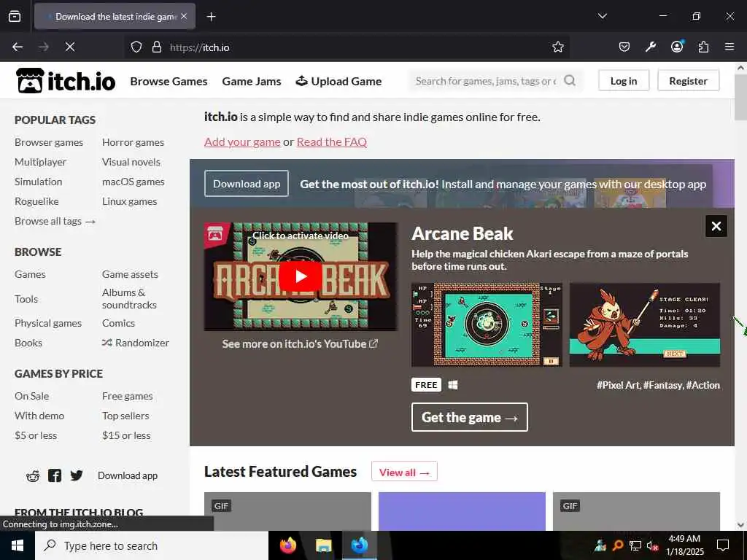Screen dimensions: 747x560
Task: Open Arcane Beak stage clear screenshot
Action: (645, 324)
